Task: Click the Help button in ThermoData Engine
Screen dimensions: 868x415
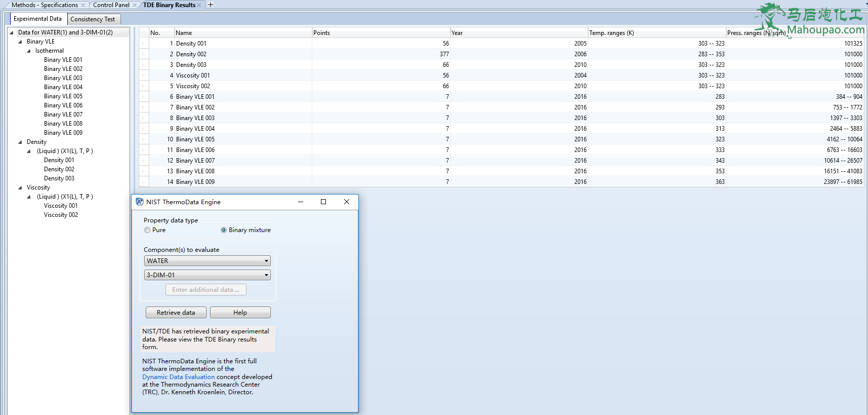Action: pyautogui.click(x=240, y=313)
